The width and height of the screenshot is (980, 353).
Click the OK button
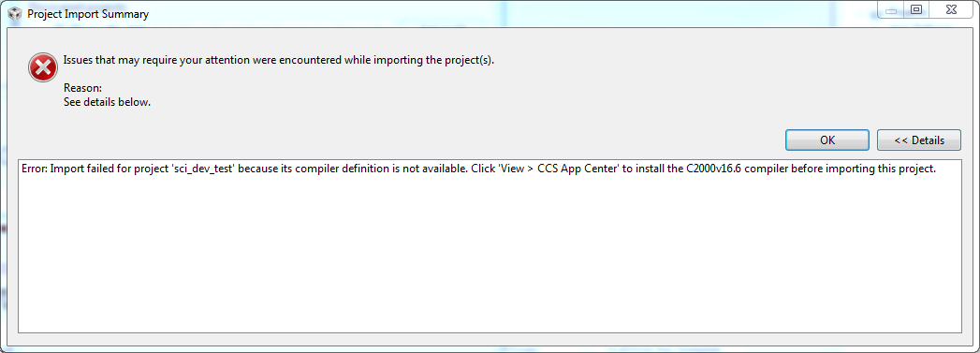point(826,140)
